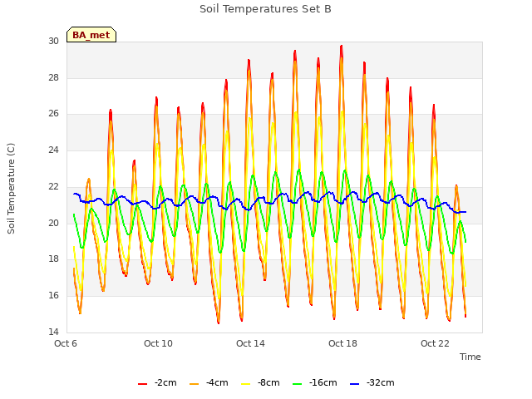Viewport: 532px width, 399px height.
Task: Click the red -2cm legend color marker
Action: [x=142, y=384]
